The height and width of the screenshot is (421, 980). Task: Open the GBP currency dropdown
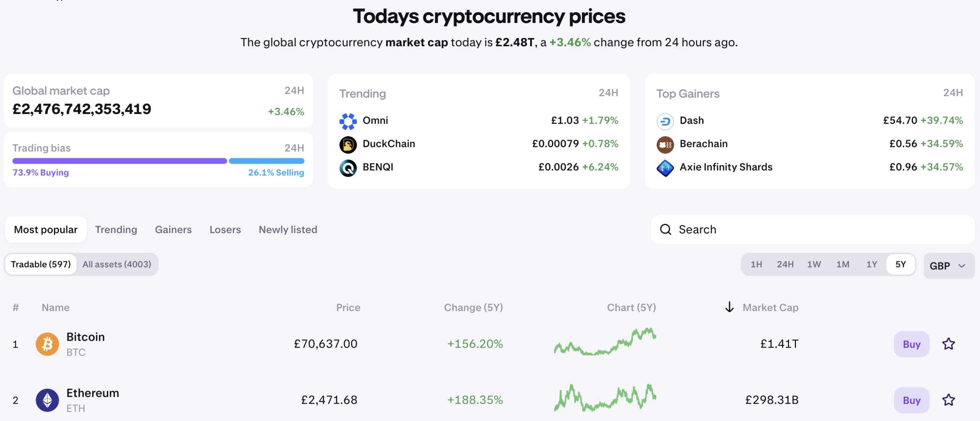949,265
